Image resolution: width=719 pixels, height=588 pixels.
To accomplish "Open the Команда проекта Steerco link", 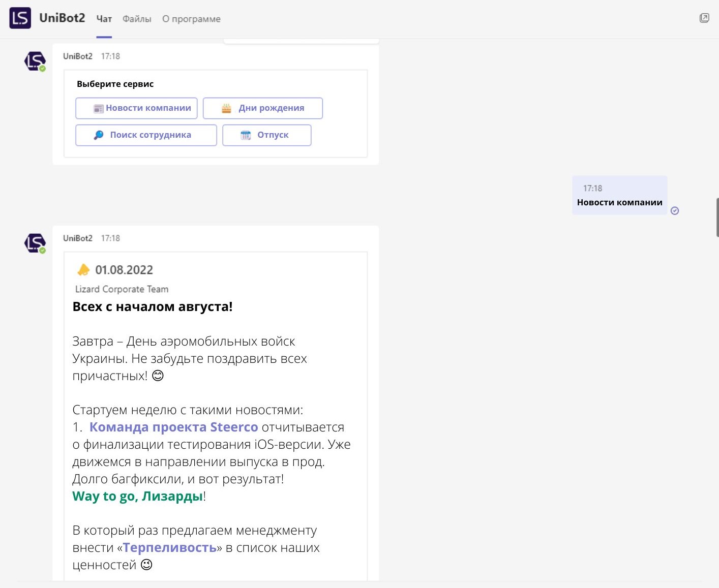I will 173,427.
